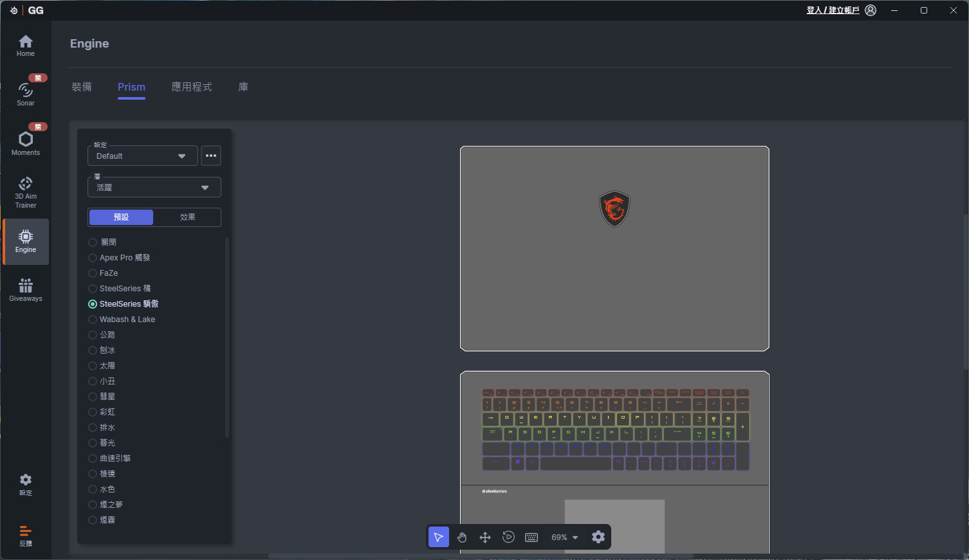
Task: Maximize the GG window
Action: click(x=924, y=10)
